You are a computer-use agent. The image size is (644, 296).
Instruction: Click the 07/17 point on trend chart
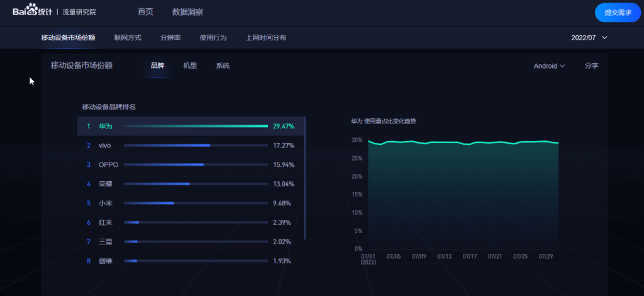tap(469, 144)
